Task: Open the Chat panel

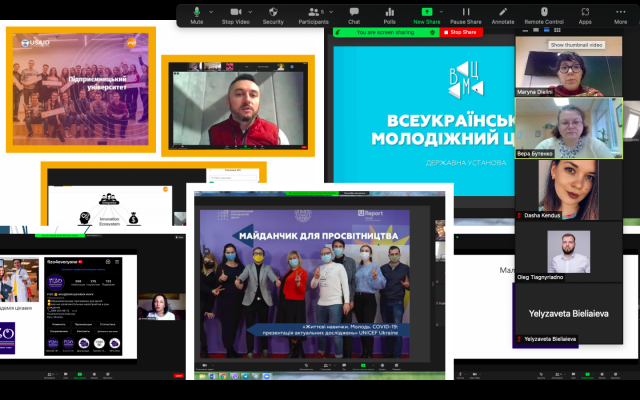Action: coord(354,16)
